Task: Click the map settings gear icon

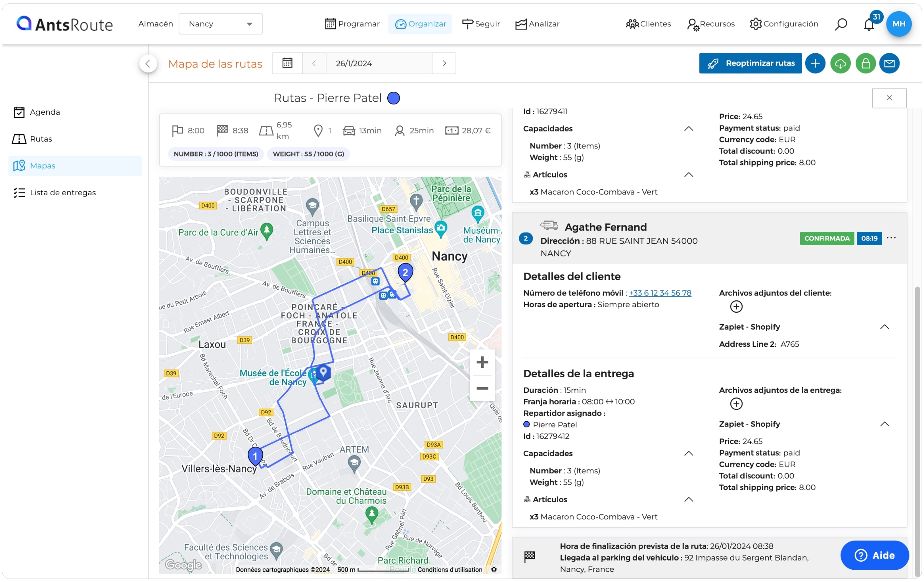Action: click(x=494, y=570)
